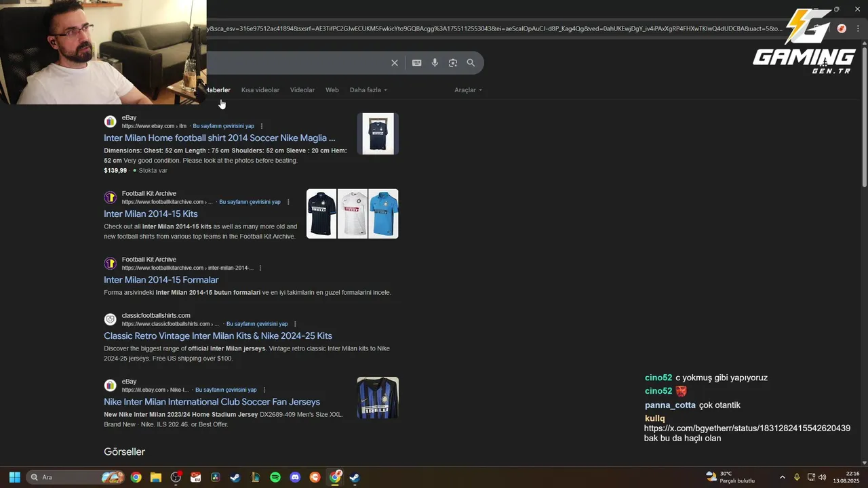This screenshot has height=488, width=868.
Task: Open blue kit thumbnail in Kit Archive
Action: pos(384,213)
